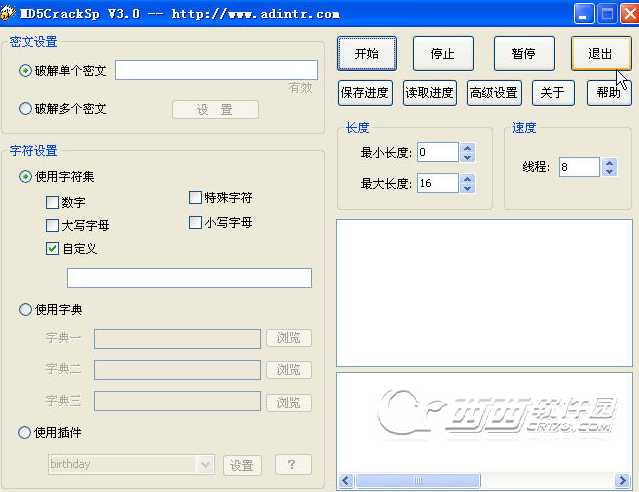Click the 开始 start button
639x492 pixels.
(x=367, y=53)
